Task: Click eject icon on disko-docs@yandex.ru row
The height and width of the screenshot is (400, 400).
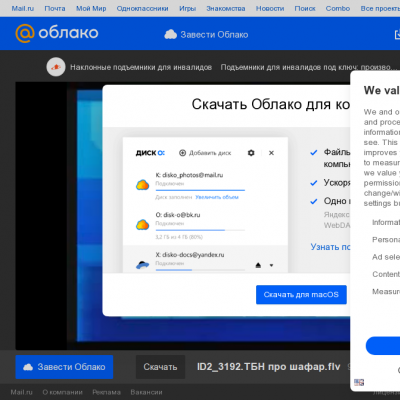Action: (258, 265)
